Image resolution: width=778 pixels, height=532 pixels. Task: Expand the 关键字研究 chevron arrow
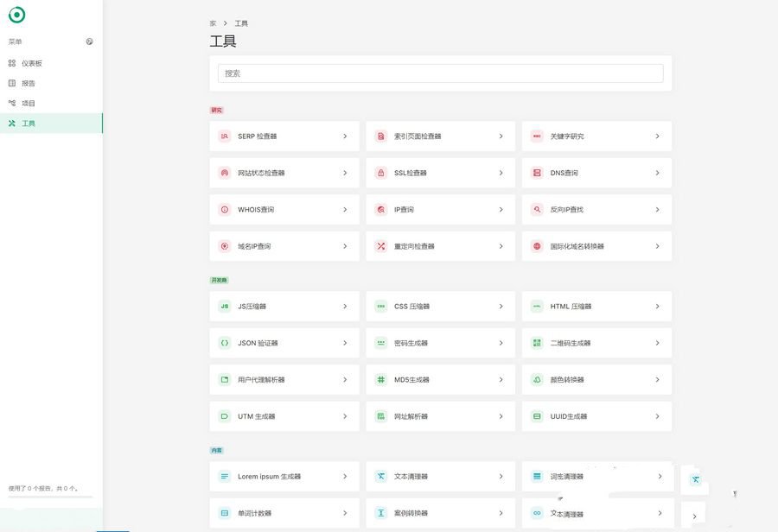[x=657, y=136]
